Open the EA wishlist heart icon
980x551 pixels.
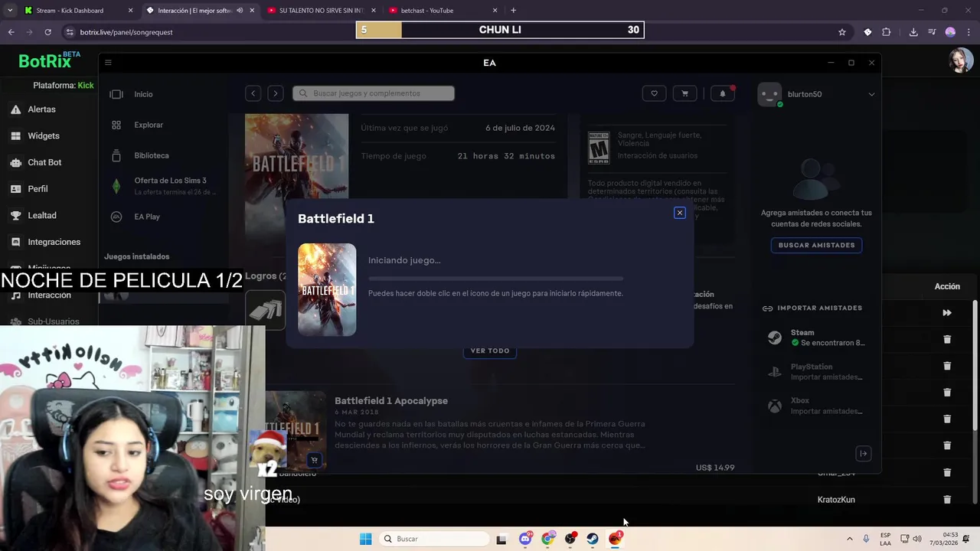tap(654, 93)
